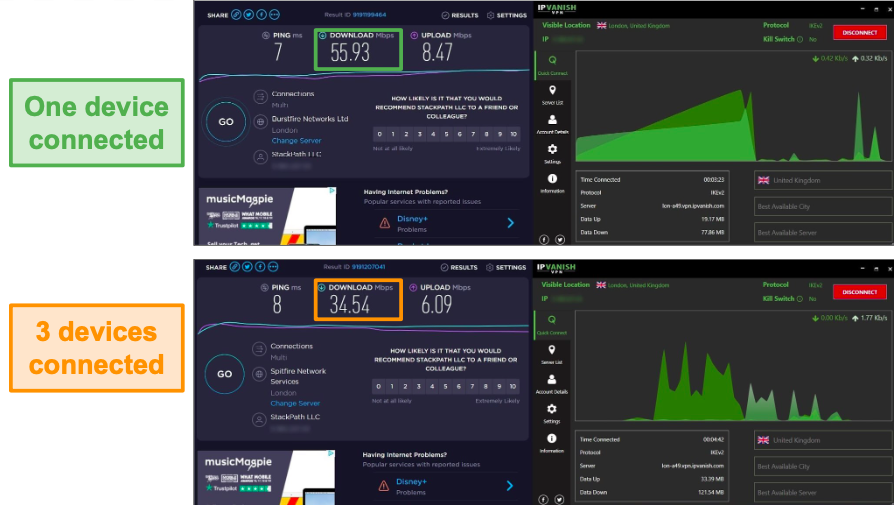
Task: Click Facebook icon in IPVanish connected 00:03:23
Action: [544, 239]
